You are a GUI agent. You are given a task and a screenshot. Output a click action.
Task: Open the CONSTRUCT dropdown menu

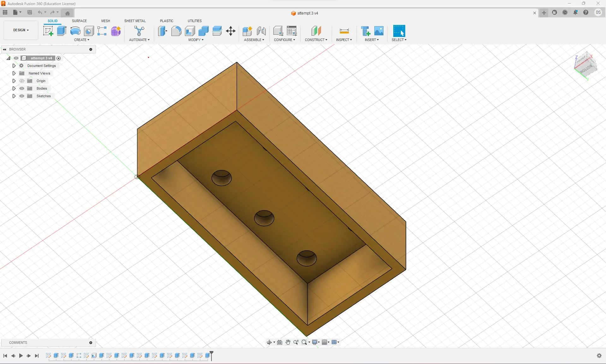(316, 40)
